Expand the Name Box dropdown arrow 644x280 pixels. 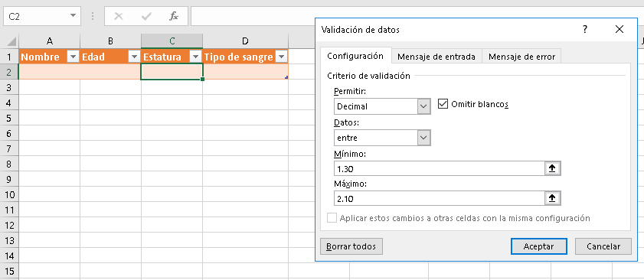point(73,15)
